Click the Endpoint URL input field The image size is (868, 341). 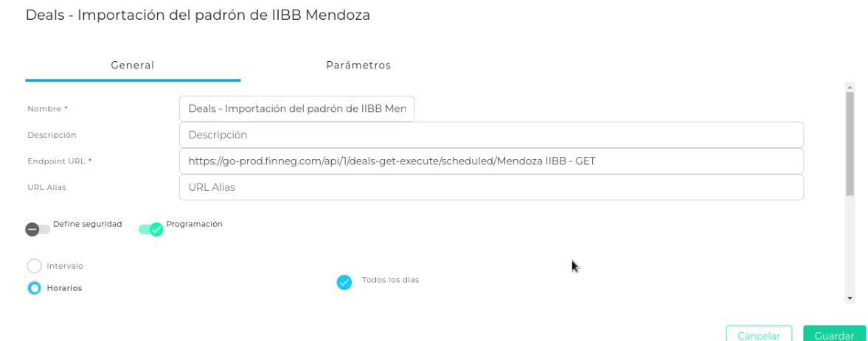point(490,161)
